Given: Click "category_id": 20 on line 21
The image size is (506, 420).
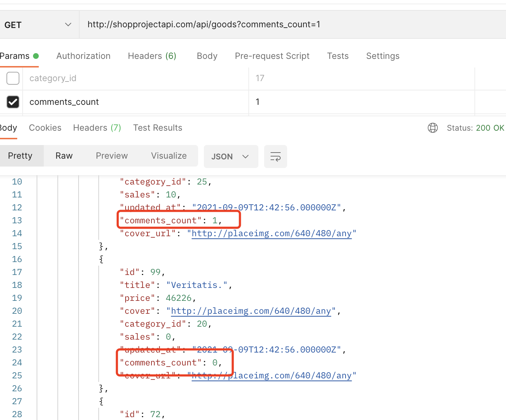Looking at the screenshot, I should coord(165,324).
